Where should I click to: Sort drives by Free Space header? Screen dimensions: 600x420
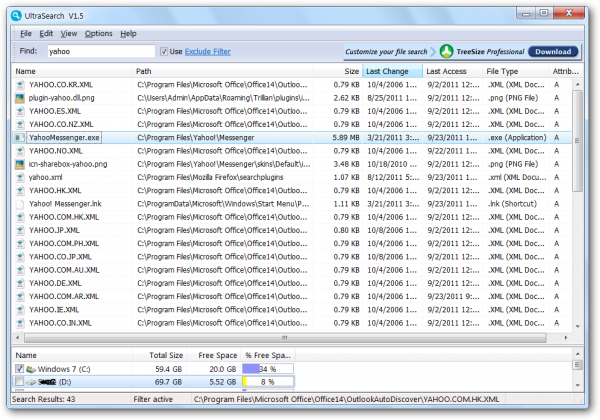click(214, 355)
